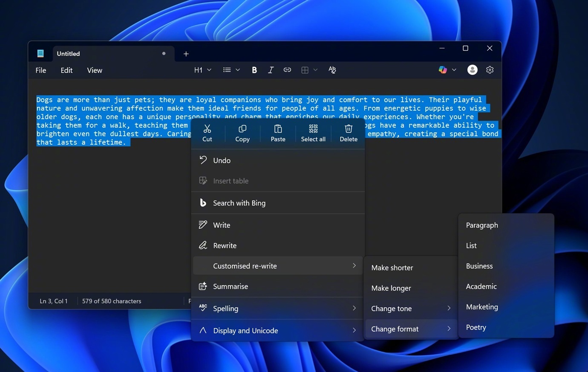Open the table insertion icon in the toolbar
The width and height of the screenshot is (588, 372).
(306, 70)
